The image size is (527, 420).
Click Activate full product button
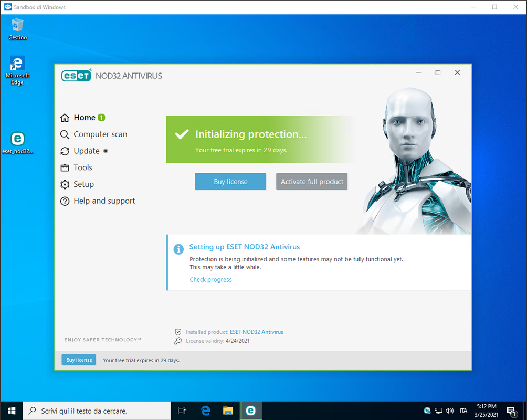[312, 182]
